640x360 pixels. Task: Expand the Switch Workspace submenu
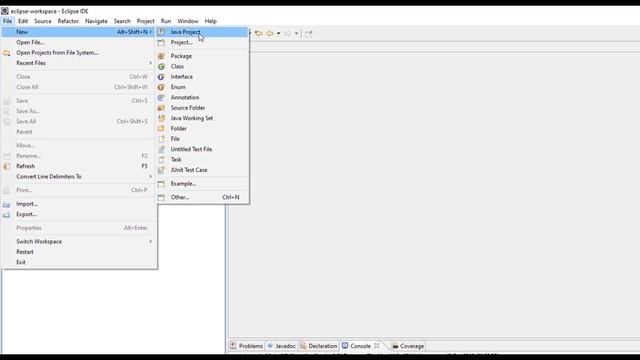point(79,242)
